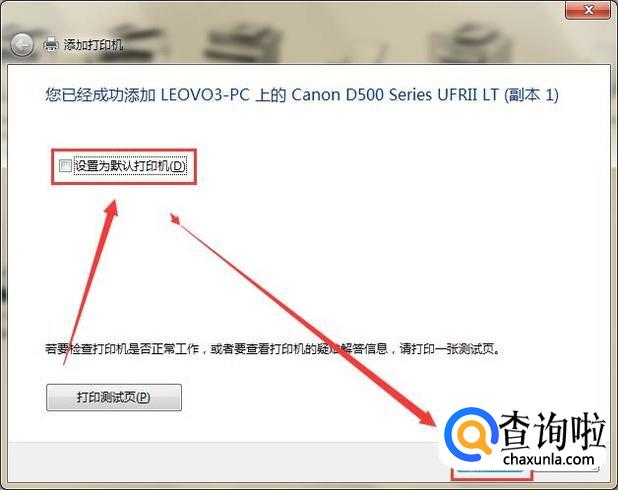Click the (副本 1) text in the heading
618x490 pixels.
(x=531, y=95)
